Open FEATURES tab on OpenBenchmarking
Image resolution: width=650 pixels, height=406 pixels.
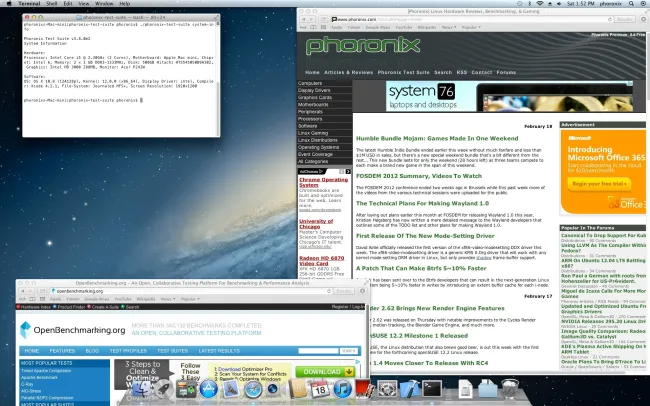62,351
